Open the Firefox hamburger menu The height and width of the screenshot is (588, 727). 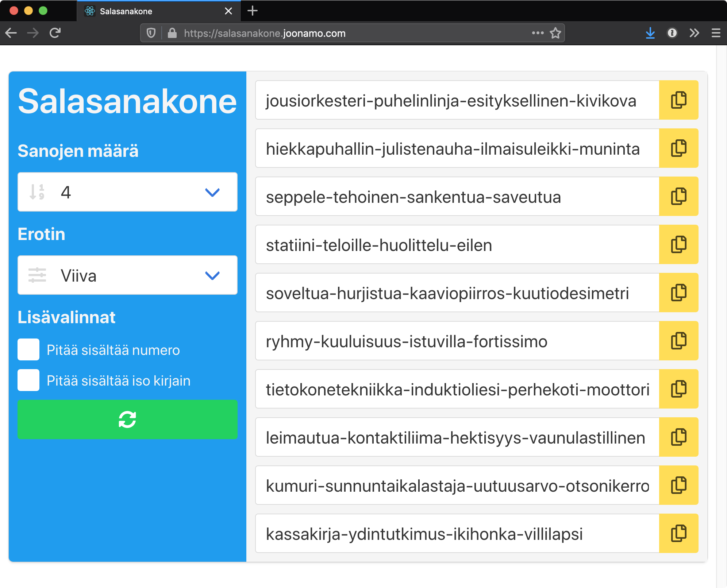(x=716, y=33)
